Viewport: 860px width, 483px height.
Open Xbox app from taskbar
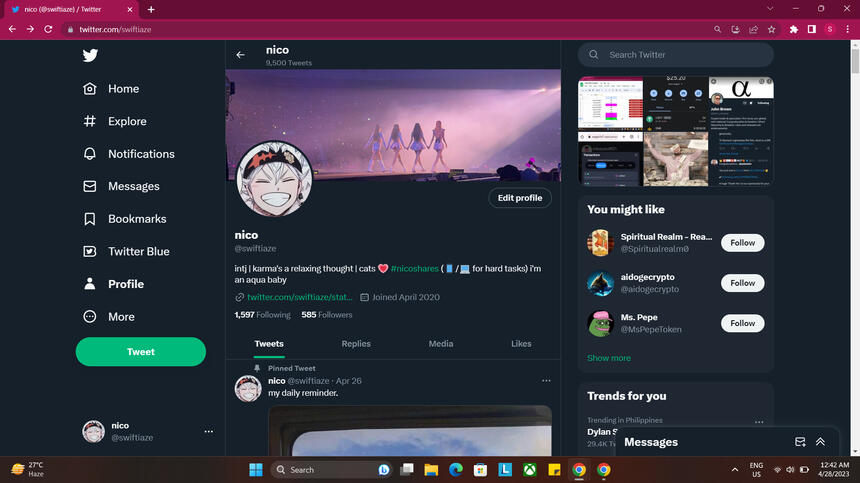click(530, 470)
